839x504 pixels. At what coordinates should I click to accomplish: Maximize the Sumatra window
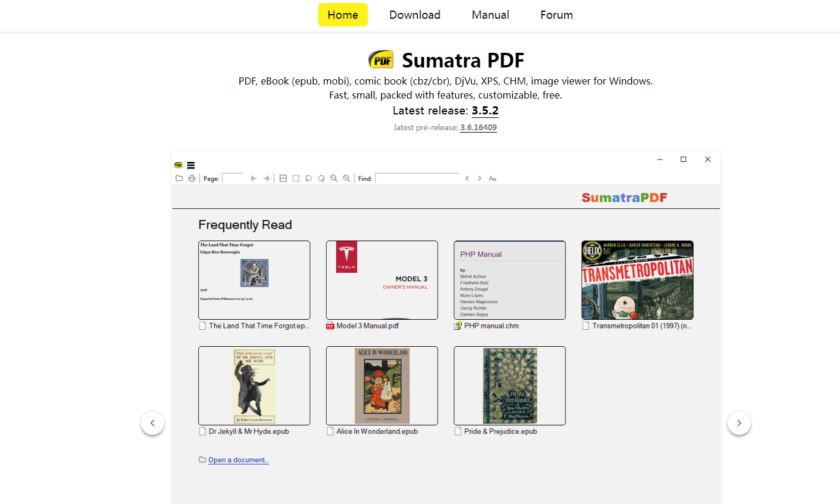point(684,160)
